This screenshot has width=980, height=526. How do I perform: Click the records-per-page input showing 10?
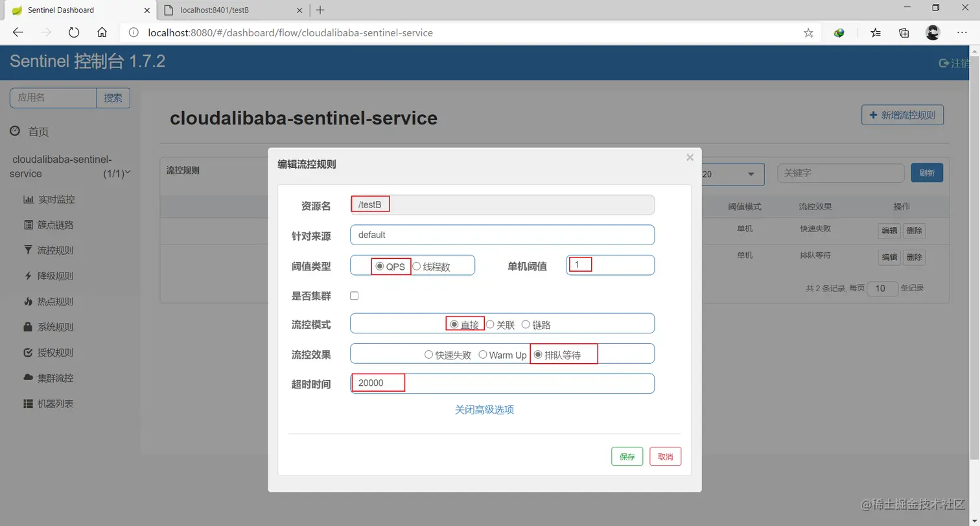tap(883, 289)
